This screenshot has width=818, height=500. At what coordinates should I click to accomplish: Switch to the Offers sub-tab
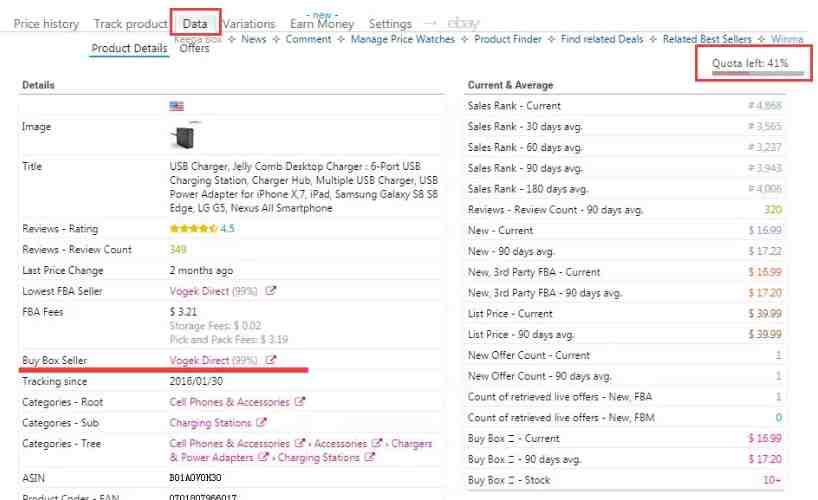click(x=194, y=48)
